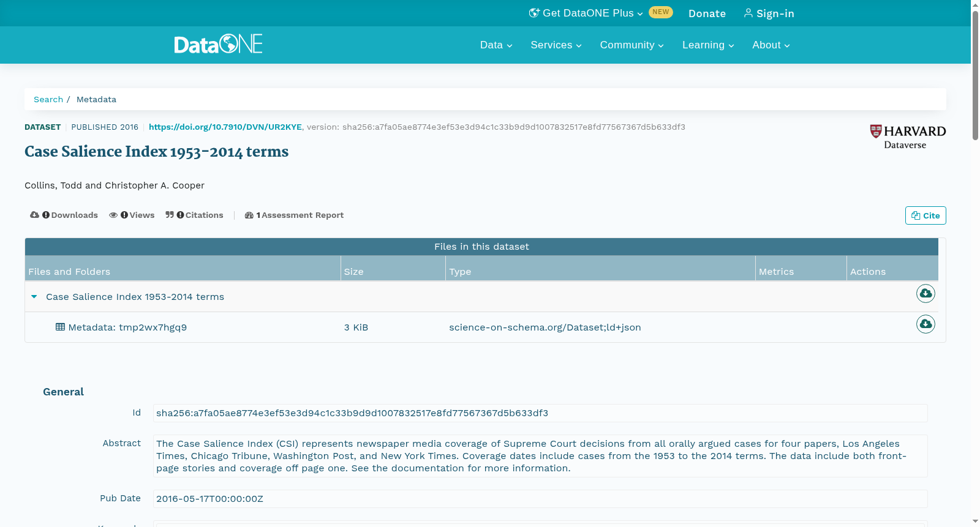The height and width of the screenshot is (527, 980).
Task: Click the Downloads cloud icon
Action: [x=34, y=215]
